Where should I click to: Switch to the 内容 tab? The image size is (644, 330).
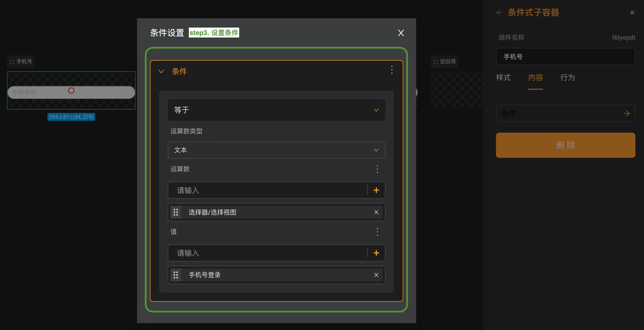[x=536, y=78]
